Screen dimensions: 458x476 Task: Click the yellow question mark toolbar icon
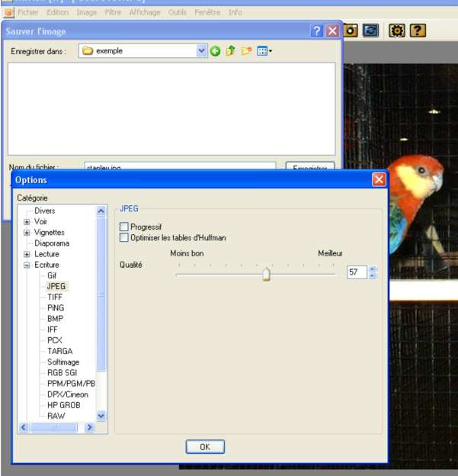pos(418,31)
